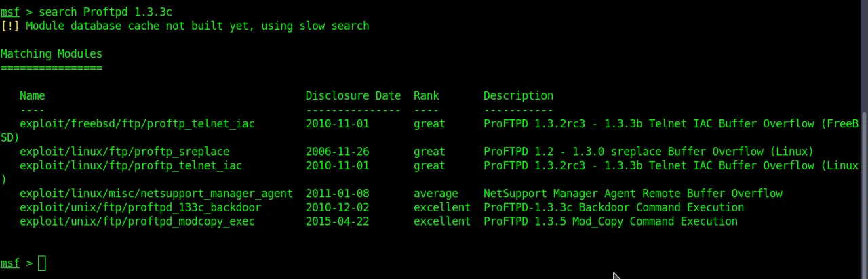The width and height of the screenshot is (868, 279).
Task: Click the 'Module database cache not built yet' warning
Action: (x=197, y=26)
